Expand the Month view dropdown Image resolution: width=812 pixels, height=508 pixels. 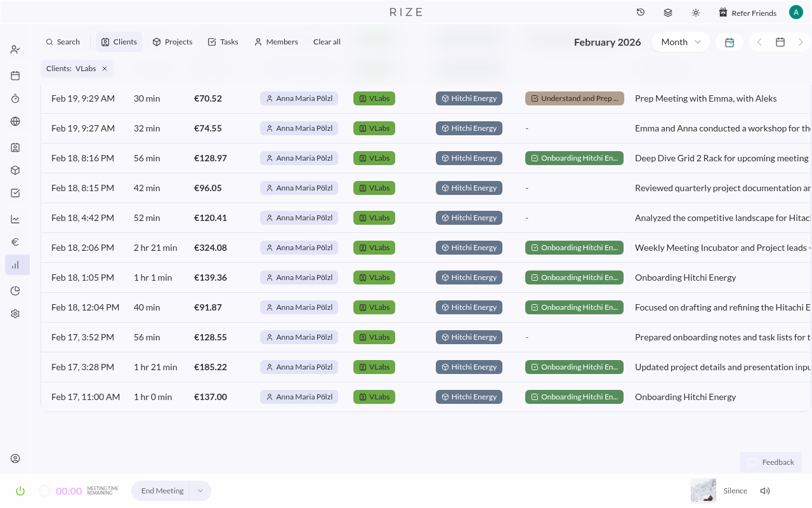[x=681, y=42]
